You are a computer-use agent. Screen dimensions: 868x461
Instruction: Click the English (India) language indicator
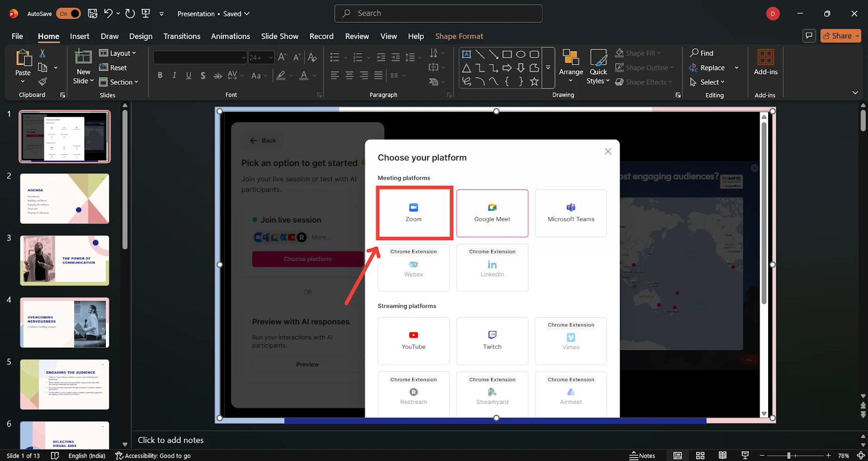pyautogui.click(x=87, y=456)
